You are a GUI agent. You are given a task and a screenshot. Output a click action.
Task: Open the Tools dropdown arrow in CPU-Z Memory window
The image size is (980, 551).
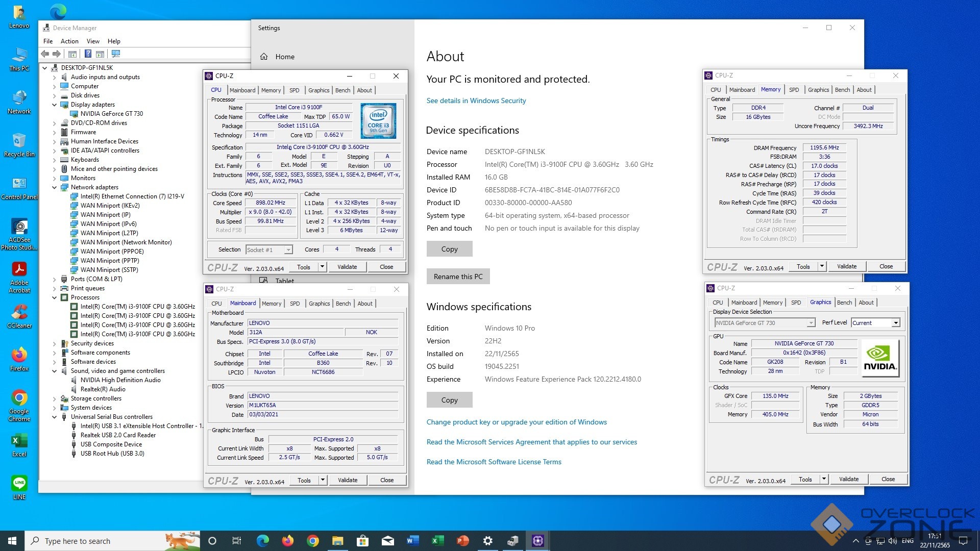[822, 266]
